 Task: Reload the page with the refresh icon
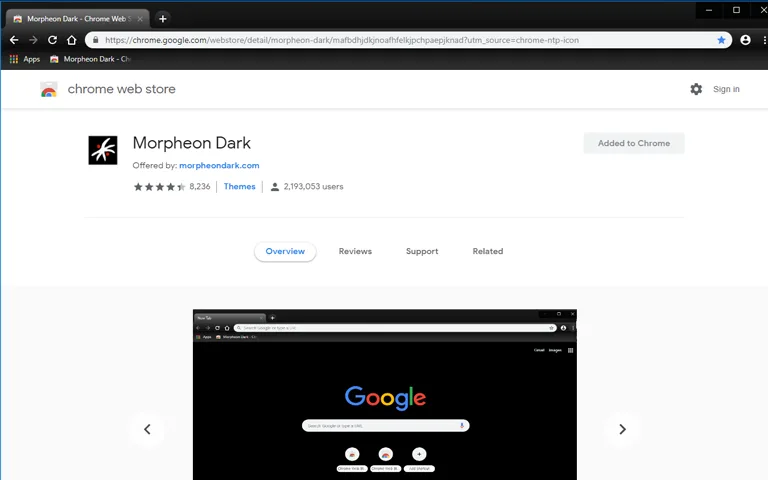pyautogui.click(x=52, y=40)
